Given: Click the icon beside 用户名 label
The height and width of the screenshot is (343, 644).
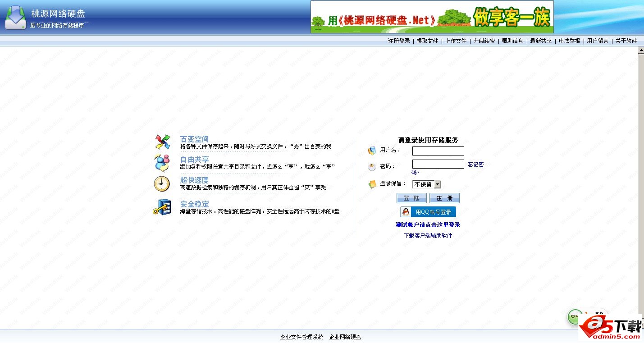Looking at the screenshot, I should click(372, 151).
